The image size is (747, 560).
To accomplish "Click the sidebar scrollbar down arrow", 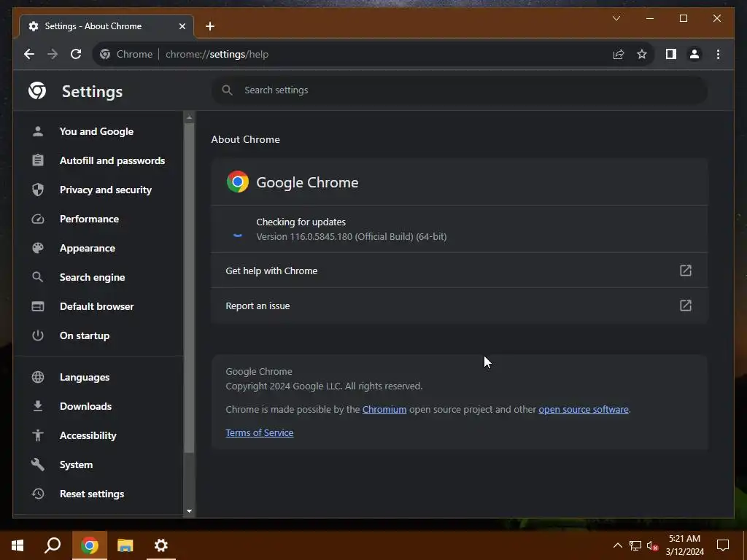I will point(189,511).
